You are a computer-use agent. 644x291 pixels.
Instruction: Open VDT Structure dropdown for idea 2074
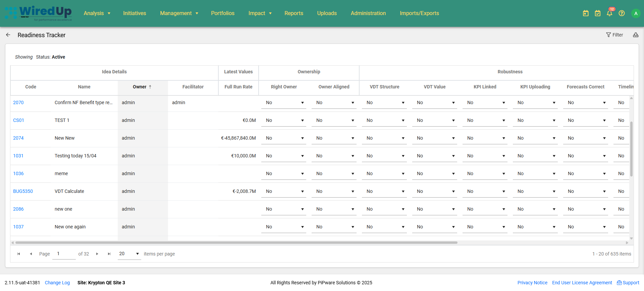(384, 138)
